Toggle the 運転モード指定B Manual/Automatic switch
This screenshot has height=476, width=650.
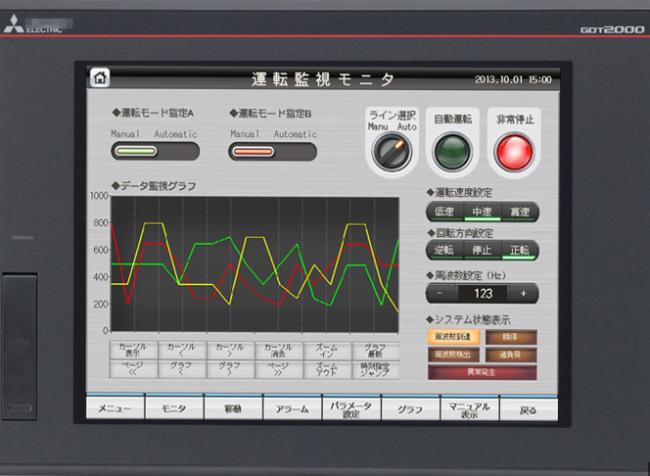(272, 152)
